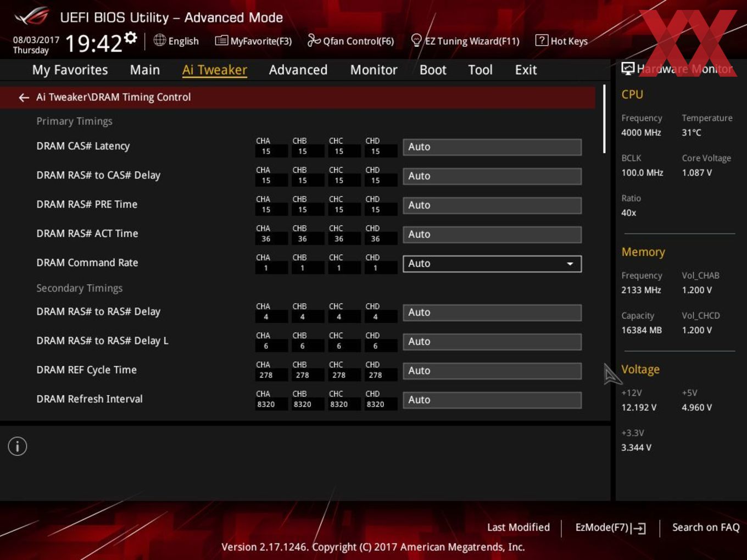Click the DRAM CAS# Latency label

point(83,146)
